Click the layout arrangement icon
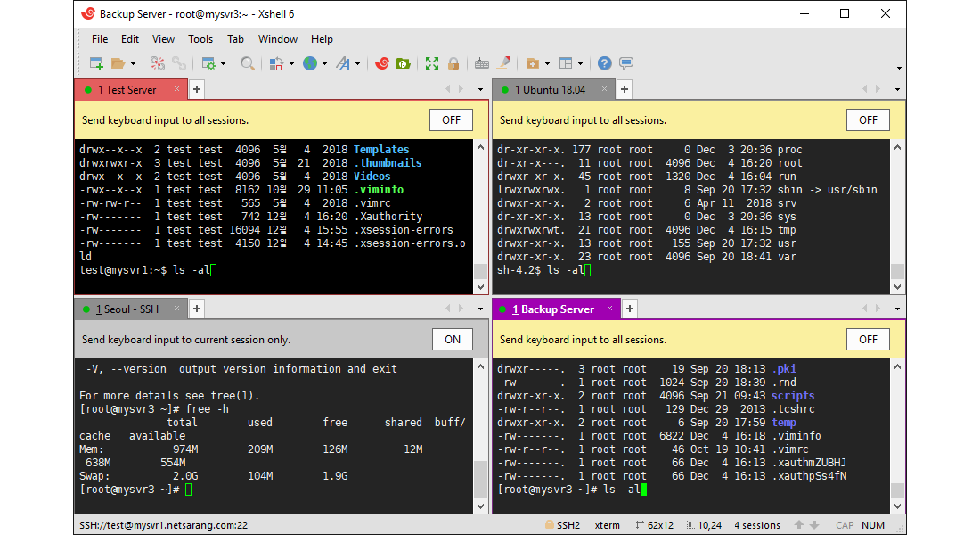Viewport: 980px width, 535px height. 566,63
